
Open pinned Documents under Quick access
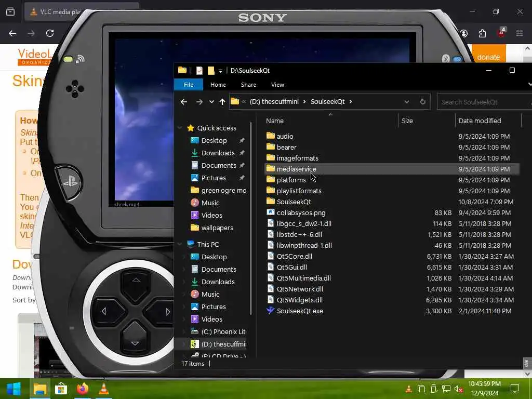219,165
